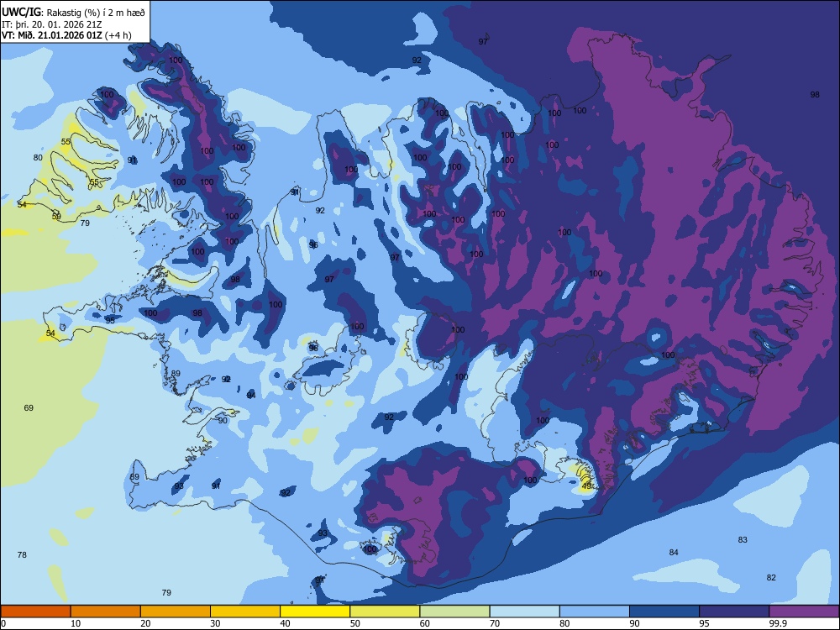The height and width of the screenshot is (630, 840).
Task: Choose the orange 10–20 legend swatch
Action: tap(106, 612)
